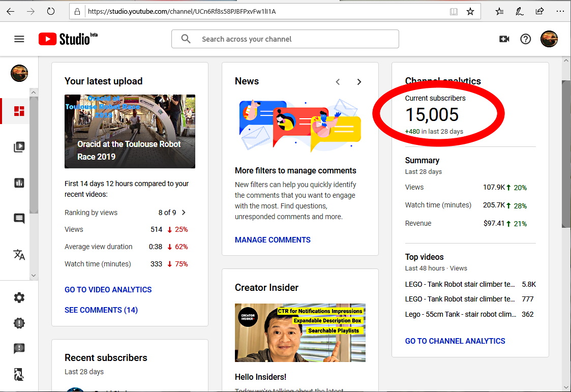Click the sidebar scroll up arrow
Image resolution: width=571 pixels, height=392 pixels.
34,93
